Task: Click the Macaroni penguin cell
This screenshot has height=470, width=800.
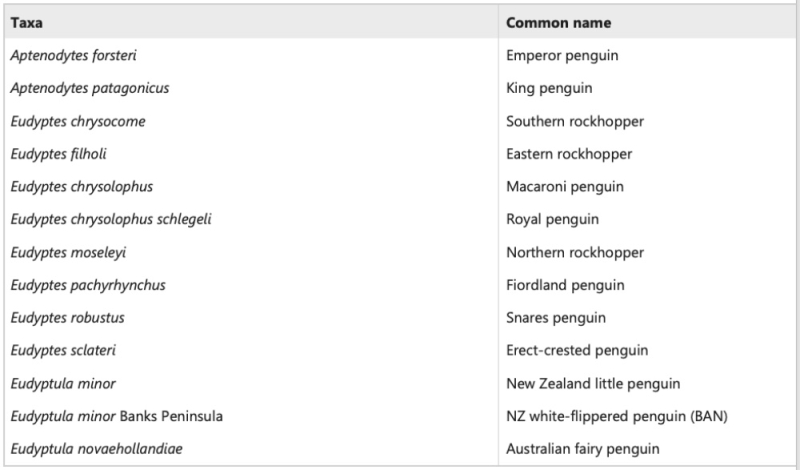Action: [x=565, y=187]
